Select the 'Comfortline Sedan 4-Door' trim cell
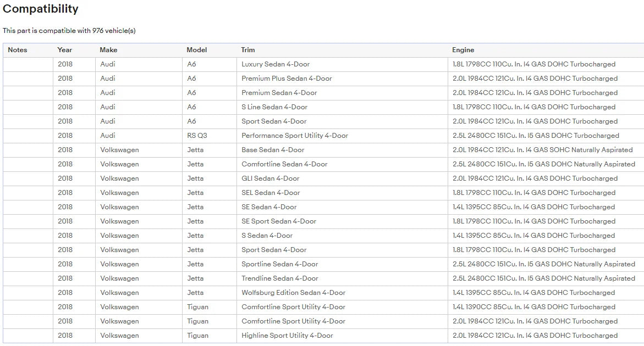The width and height of the screenshot is (644, 346). tap(342, 164)
